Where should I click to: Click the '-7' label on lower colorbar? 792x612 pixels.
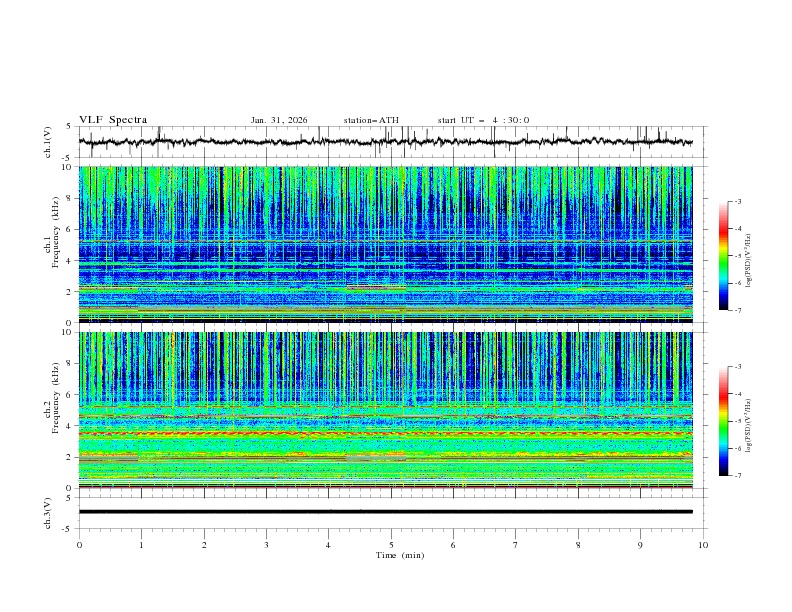point(737,476)
